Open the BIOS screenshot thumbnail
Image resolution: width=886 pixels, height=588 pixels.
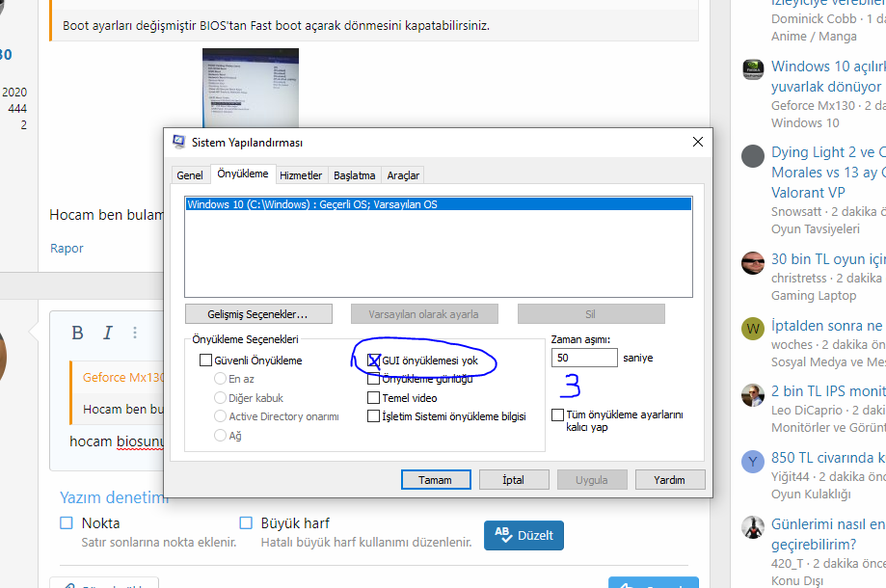coord(251,88)
